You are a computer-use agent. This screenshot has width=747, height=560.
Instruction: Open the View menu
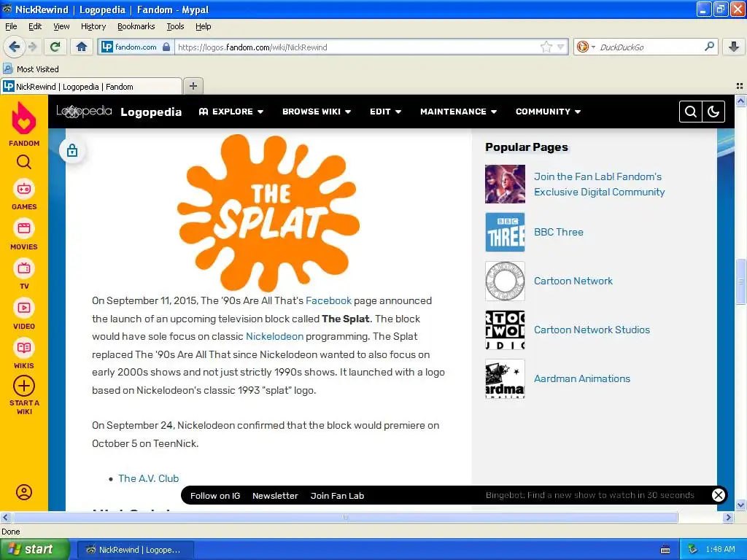pos(61,26)
